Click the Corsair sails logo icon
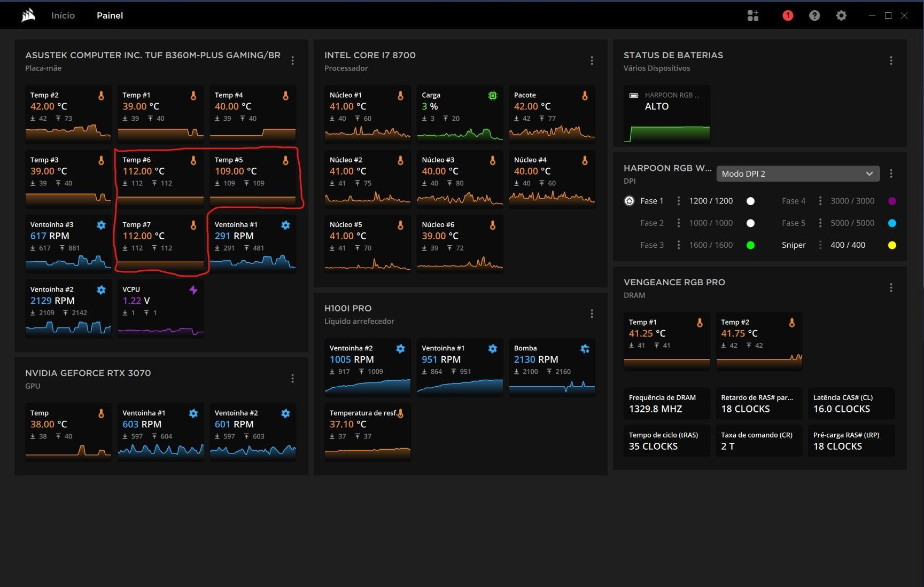 (x=28, y=15)
